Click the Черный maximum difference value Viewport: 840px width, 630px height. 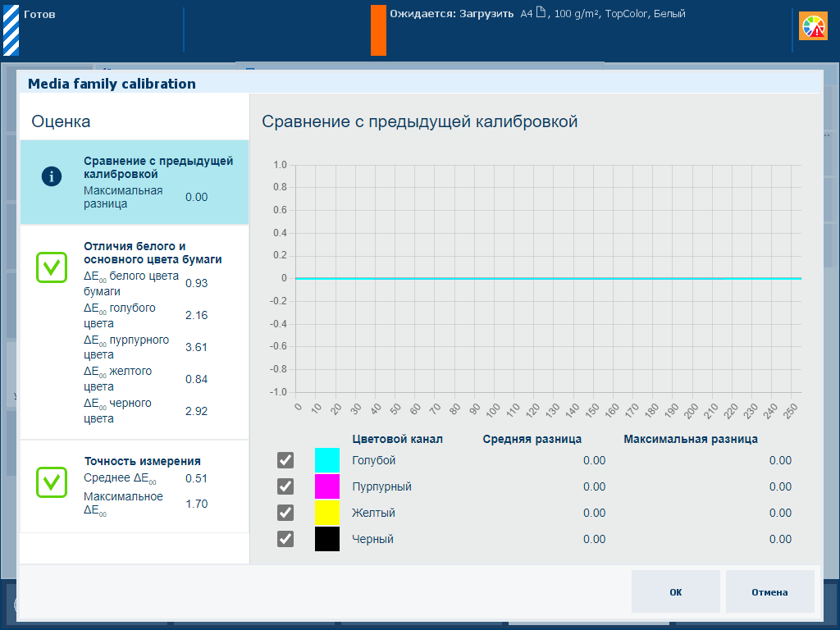(781, 539)
